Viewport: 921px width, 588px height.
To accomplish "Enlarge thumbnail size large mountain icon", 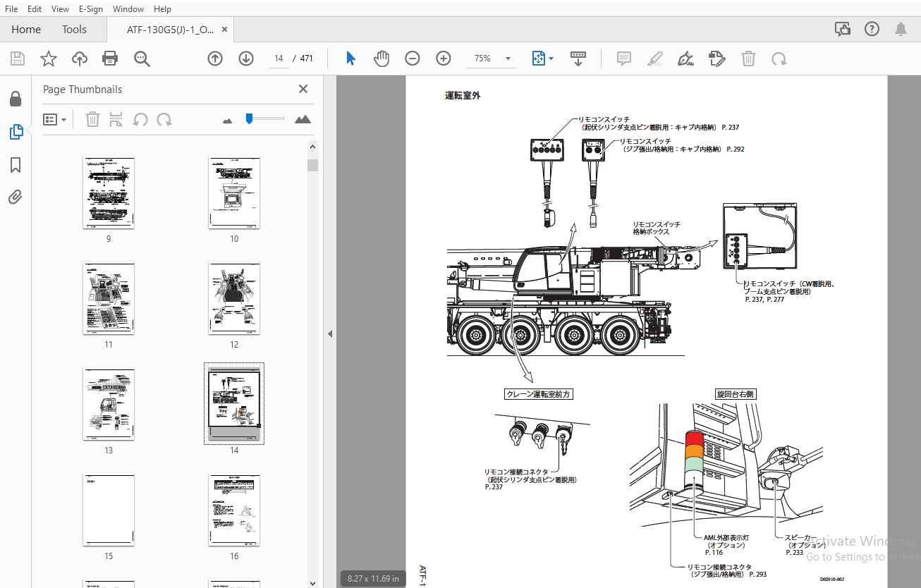I will (x=303, y=119).
